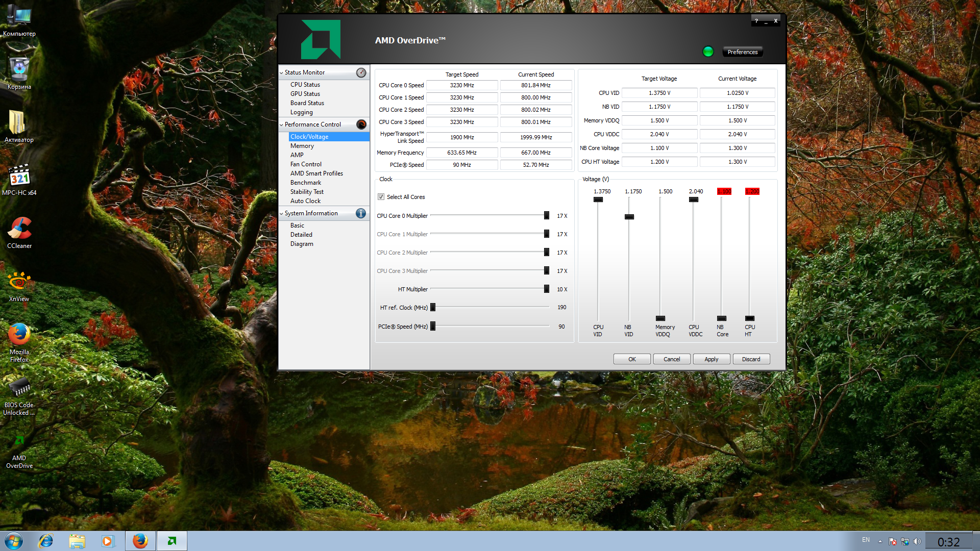Select the Stability Test menu item
This screenshot has width=980, height=551.
click(307, 192)
